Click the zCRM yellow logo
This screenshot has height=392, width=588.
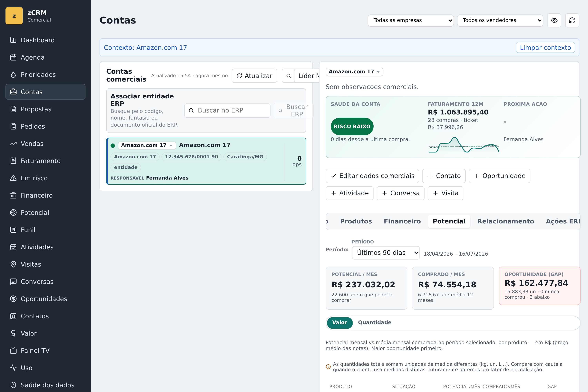[x=14, y=16]
